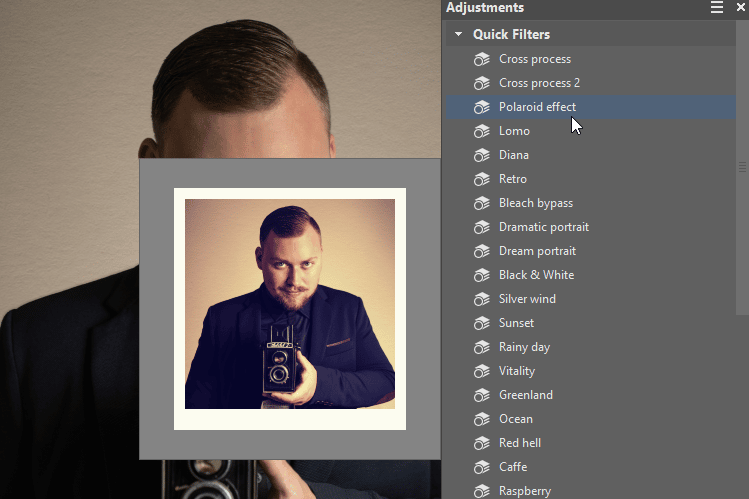The image size is (749, 499).
Task: Click the filter icon beside Caffe
Action: tap(482, 467)
